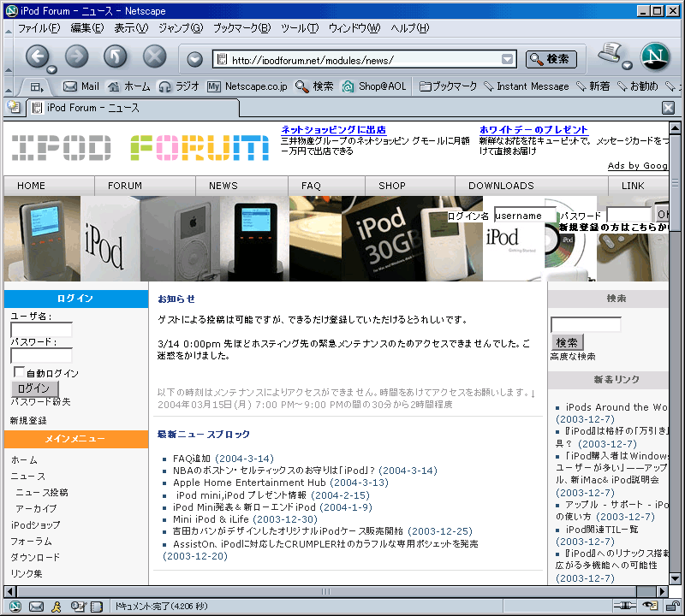Open the print options dropdown arrow
Image resolution: width=685 pixels, height=616 pixels.
[x=628, y=66]
